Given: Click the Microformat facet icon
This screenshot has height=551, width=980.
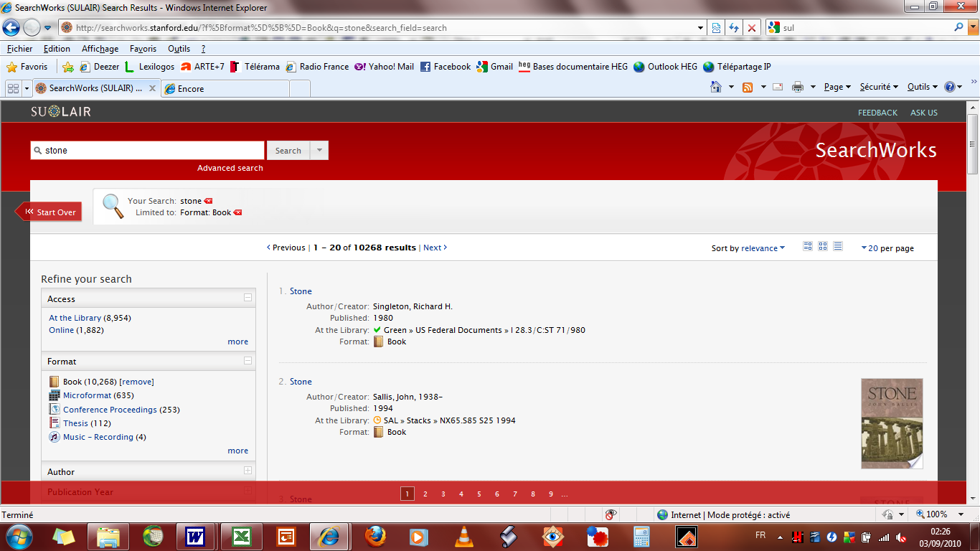Looking at the screenshot, I should tap(55, 395).
